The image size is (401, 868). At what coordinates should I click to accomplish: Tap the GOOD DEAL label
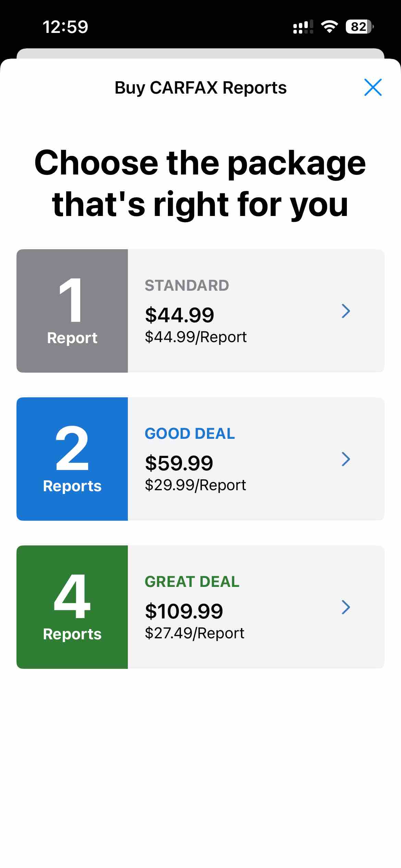[190, 433]
